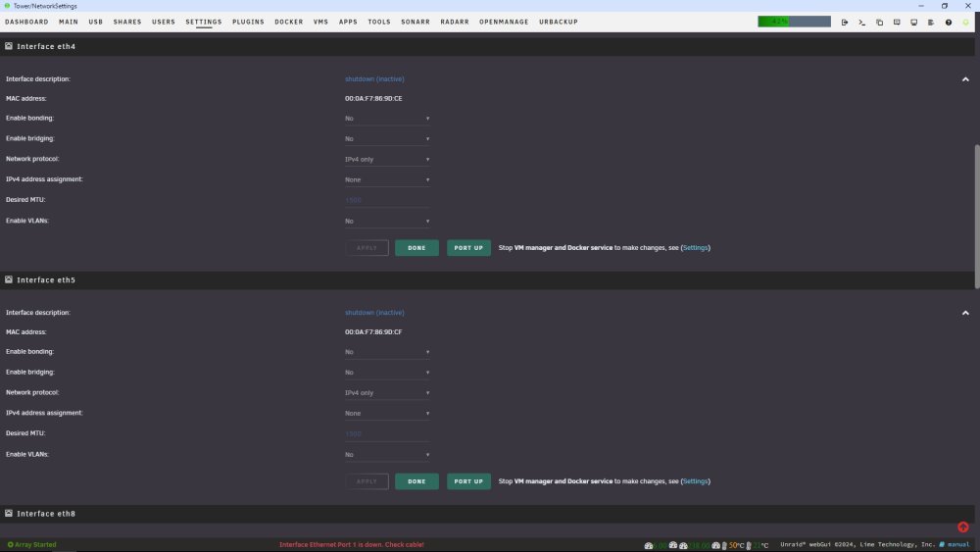
Task: Open the feedback icon in top toolbar
Action: 897,23
